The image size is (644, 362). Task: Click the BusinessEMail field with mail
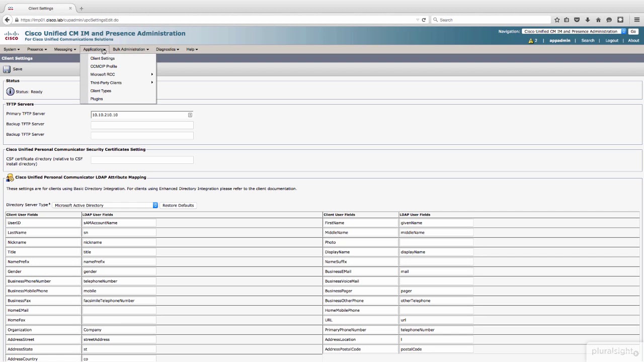[x=436, y=271]
